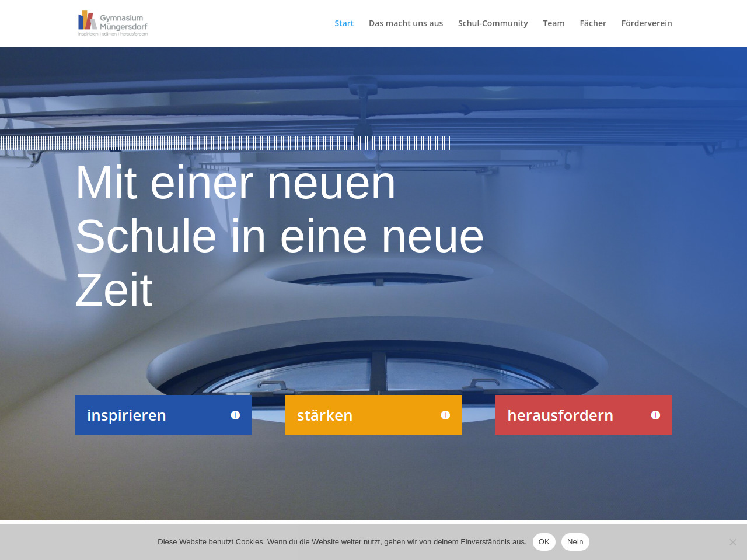Visit the Förderverein page
Viewport: 747px width, 560px height.
pyautogui.click(x=646, y=23)
